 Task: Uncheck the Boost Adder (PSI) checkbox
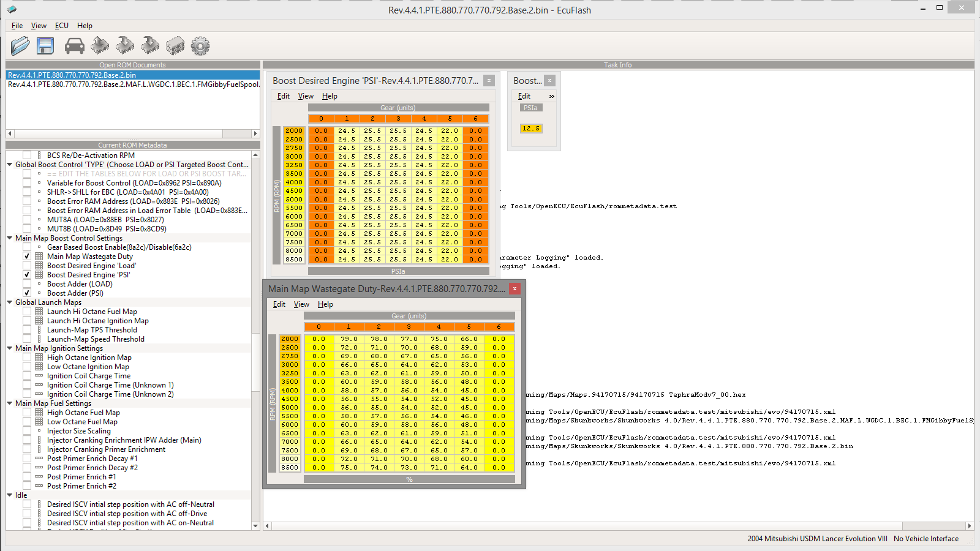coord(27,293)
